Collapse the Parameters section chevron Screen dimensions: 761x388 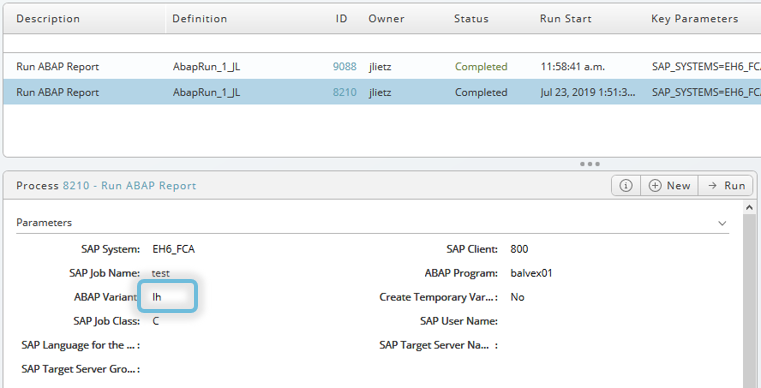point(722,223)
